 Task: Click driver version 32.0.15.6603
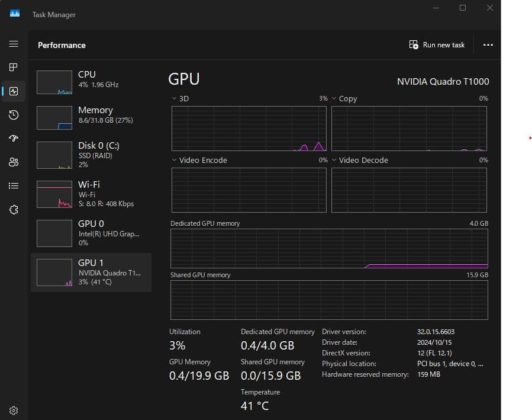coord(436,332)
